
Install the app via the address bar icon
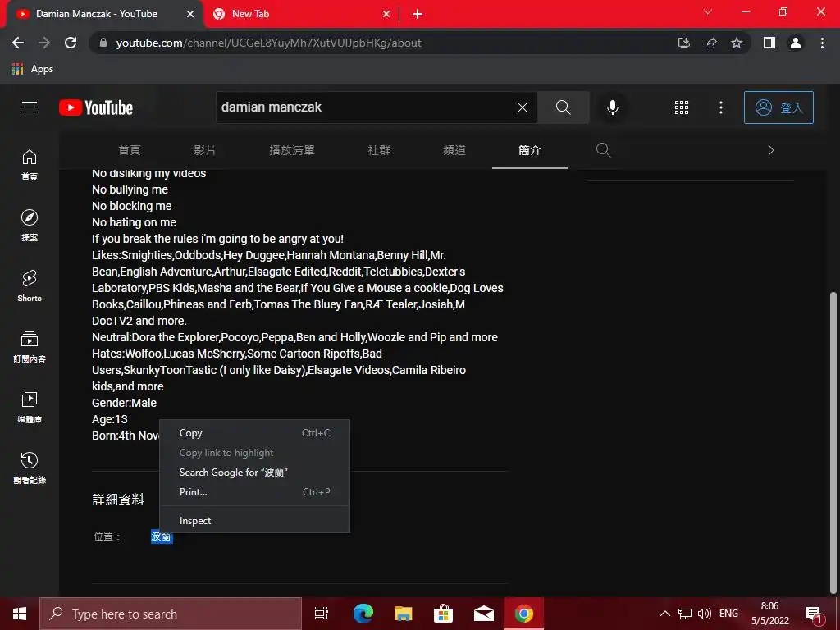coord(683,43)
